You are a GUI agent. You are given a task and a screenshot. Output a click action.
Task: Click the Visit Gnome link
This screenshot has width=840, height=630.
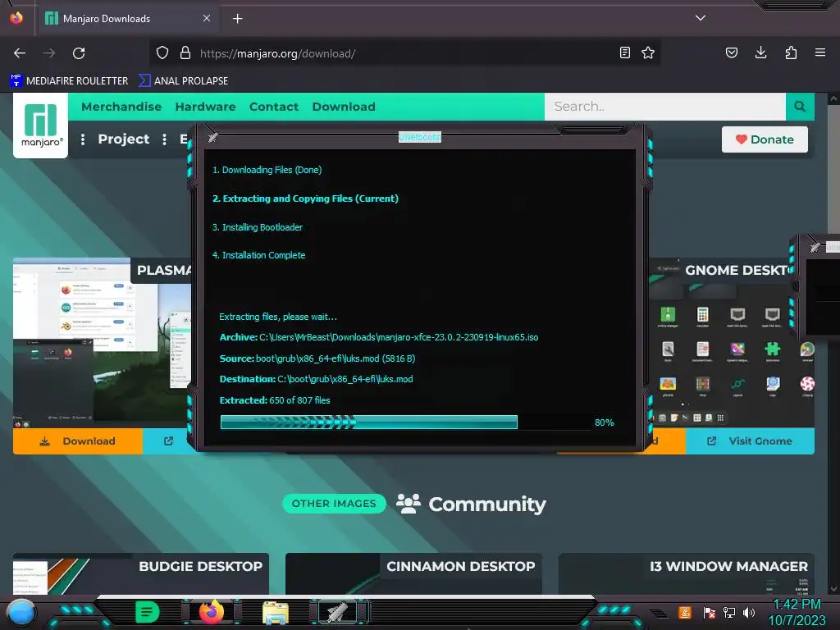click(750, 441)
